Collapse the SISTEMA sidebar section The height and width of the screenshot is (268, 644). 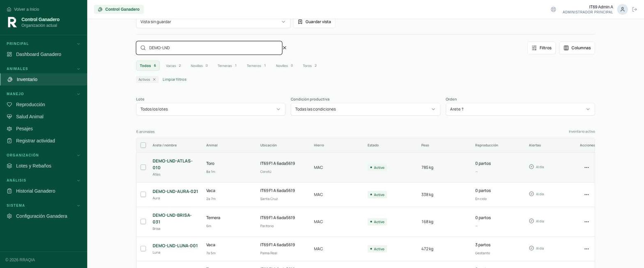coord(78,206)
